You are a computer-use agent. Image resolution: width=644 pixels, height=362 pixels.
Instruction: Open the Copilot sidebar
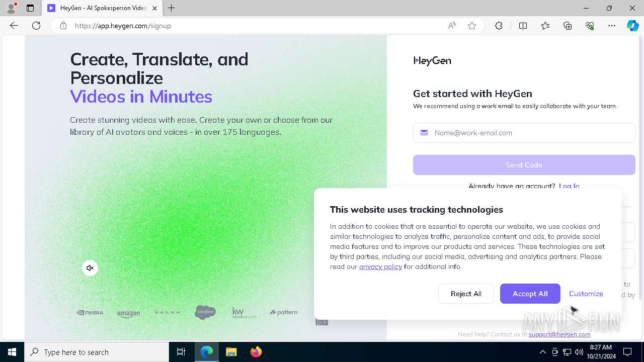(633, 26)
